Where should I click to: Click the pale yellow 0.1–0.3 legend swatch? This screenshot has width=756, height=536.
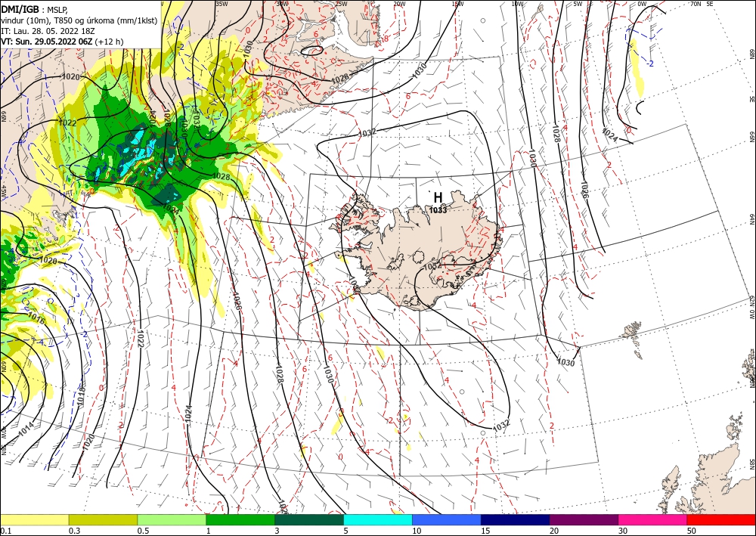coord(34,519)
